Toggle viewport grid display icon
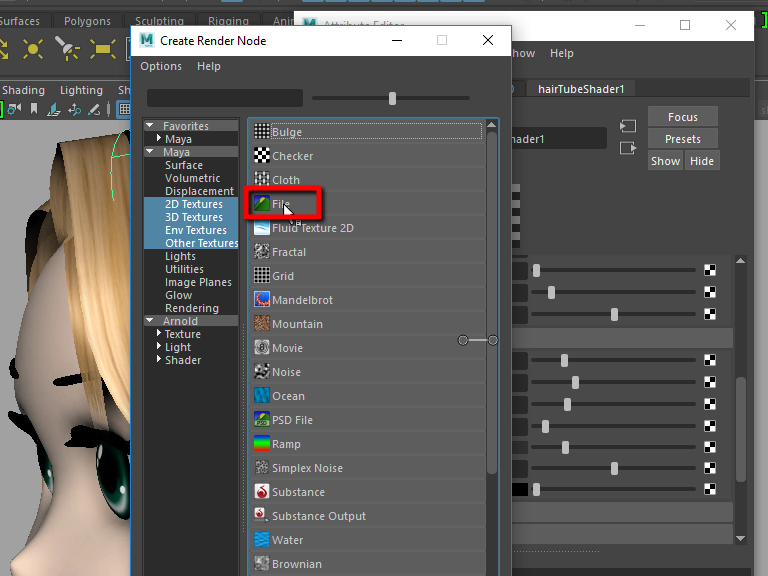768x576 pixels. click(124, 109)
